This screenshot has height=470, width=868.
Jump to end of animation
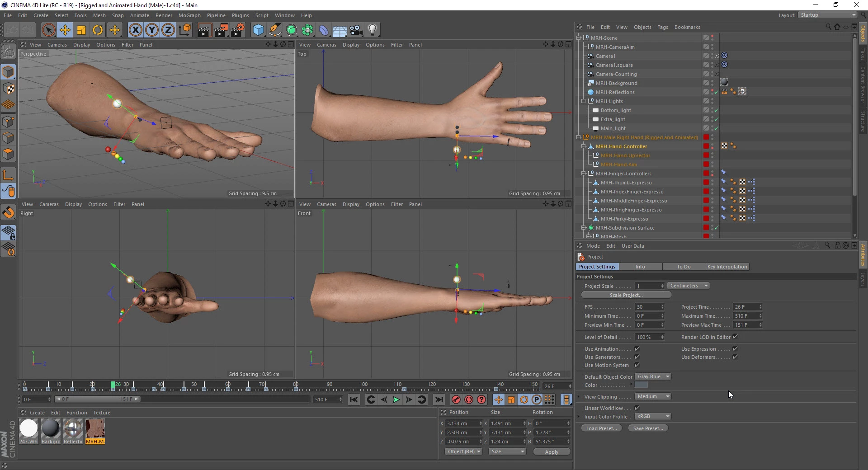(439, 399)
